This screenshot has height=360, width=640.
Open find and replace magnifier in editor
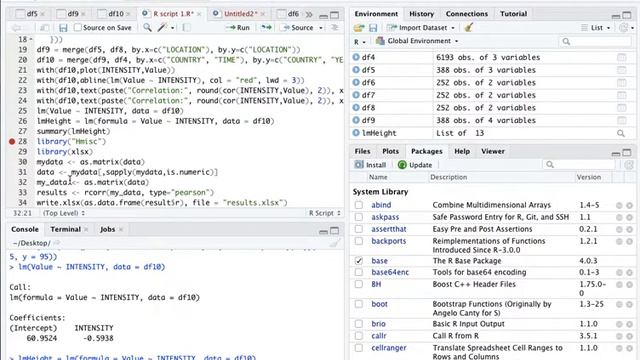coord(147,28)
